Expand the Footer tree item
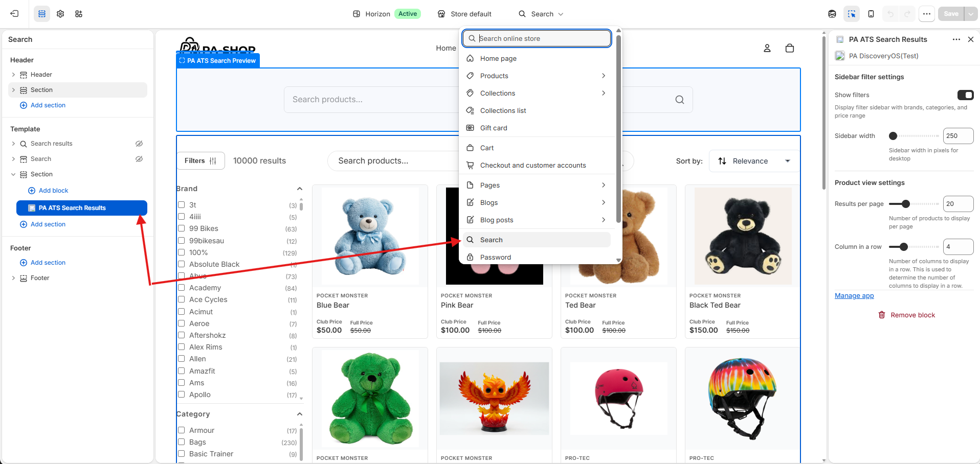 click(x=13, y=278)
